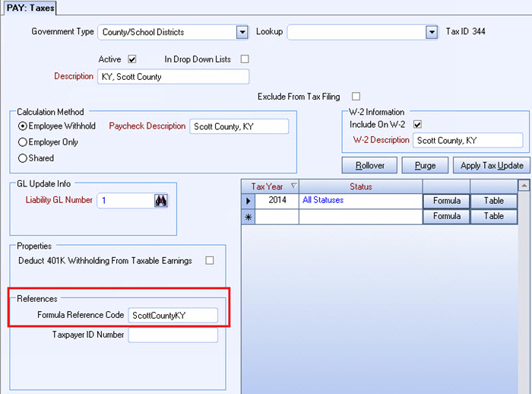532x394 pixels.
Task: Open Table for tax year 2014
Action: pyautogui.click(x=493, y=201)
